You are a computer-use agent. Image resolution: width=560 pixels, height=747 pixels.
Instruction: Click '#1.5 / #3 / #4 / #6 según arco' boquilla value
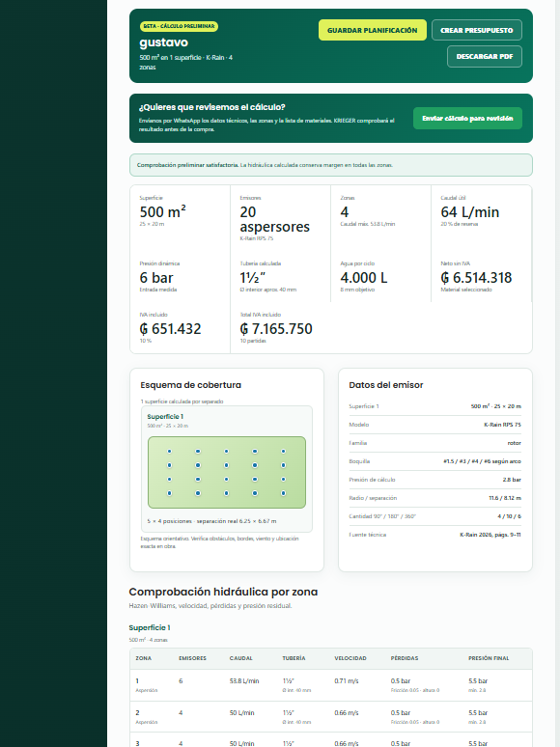coord(482,461)
